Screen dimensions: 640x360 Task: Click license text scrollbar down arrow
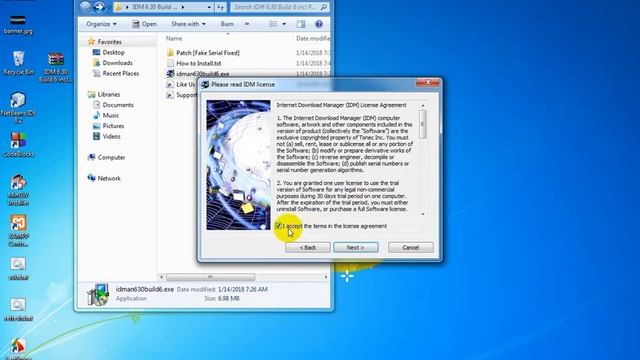click(x=423, y=214)
